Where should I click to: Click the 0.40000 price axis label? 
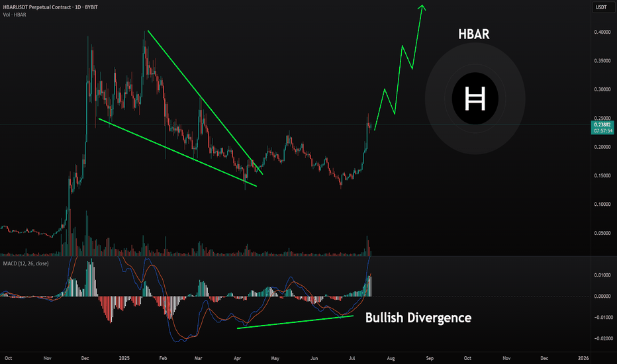coord(602,32)
